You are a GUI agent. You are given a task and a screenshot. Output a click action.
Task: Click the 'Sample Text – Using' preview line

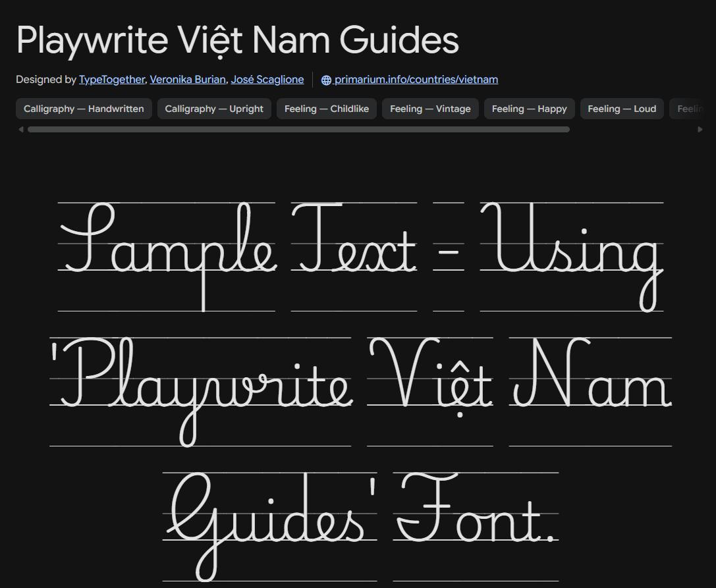(x=361, y=257)
